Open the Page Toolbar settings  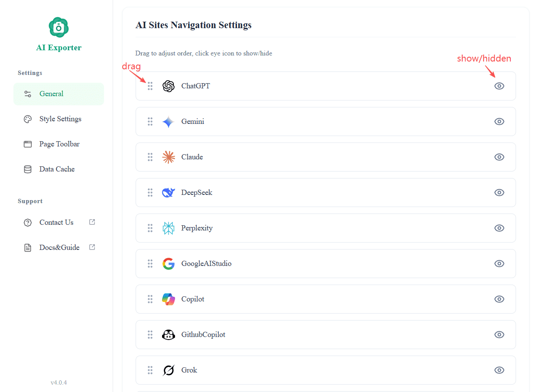tap(59, 144)
